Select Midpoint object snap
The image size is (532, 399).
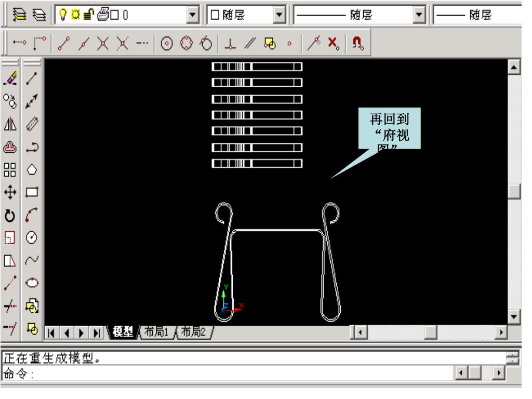[x=84, y=44]
